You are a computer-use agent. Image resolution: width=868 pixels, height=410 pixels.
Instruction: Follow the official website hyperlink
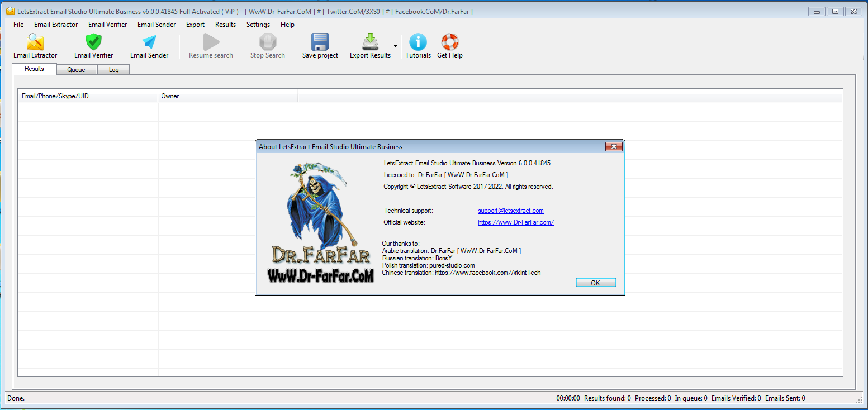click(515, 222)
